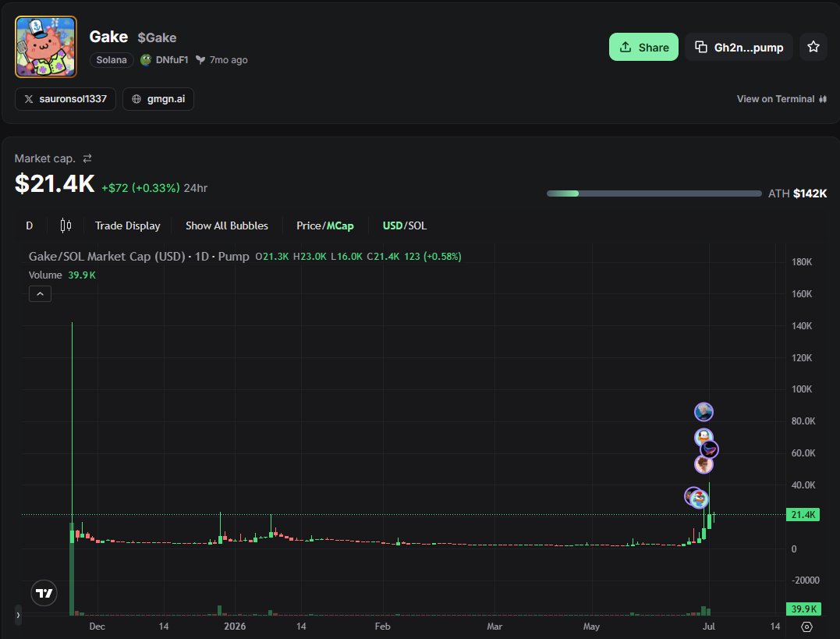Click the Jul label on time axis
The height and width of the screenshot is (639, 840).
tap(709, 627)
